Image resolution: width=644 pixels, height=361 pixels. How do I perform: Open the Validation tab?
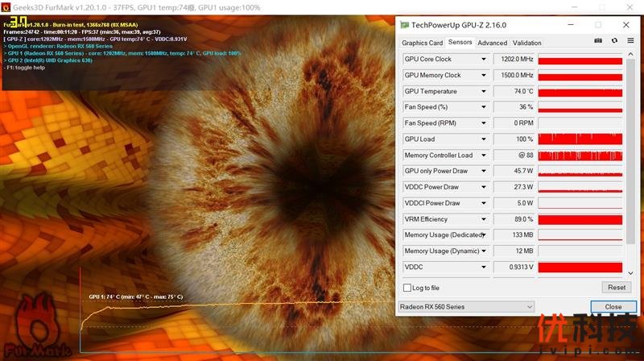click(527, 43)
